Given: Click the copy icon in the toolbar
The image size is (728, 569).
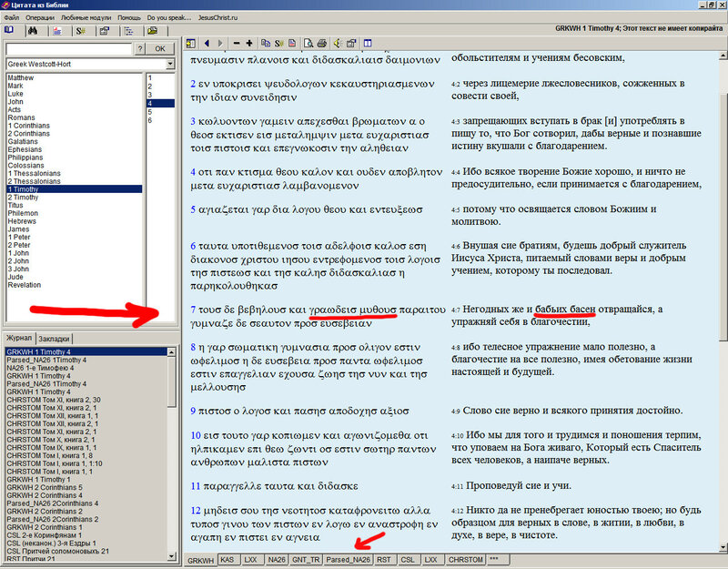Looking at the screenshot, I should 264,43.
